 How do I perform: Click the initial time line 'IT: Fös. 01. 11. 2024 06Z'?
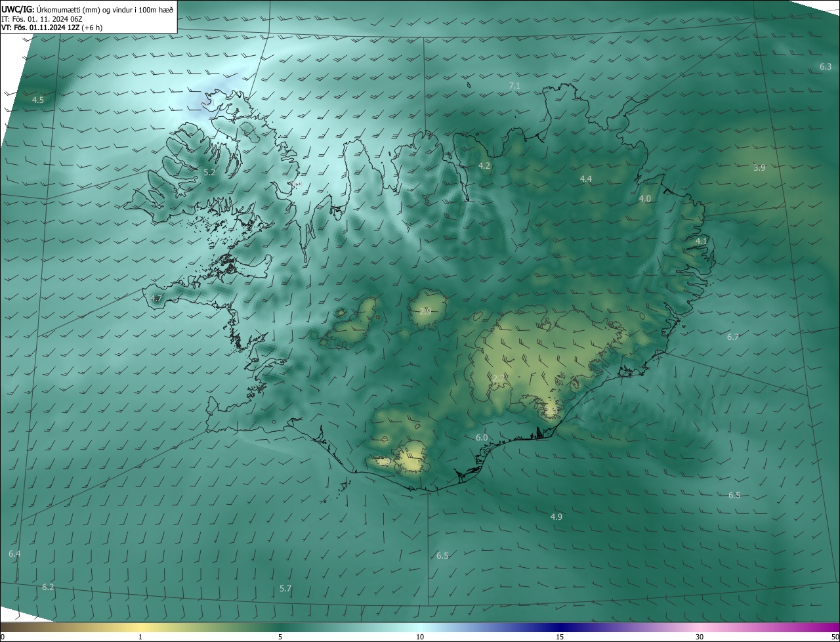click(x=43, y=19)
